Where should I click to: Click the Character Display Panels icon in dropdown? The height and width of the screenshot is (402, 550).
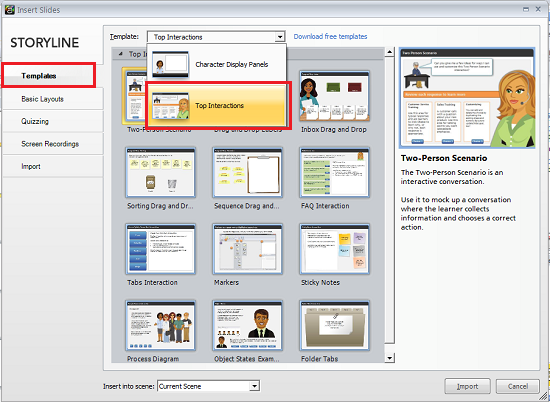[170, 64]
